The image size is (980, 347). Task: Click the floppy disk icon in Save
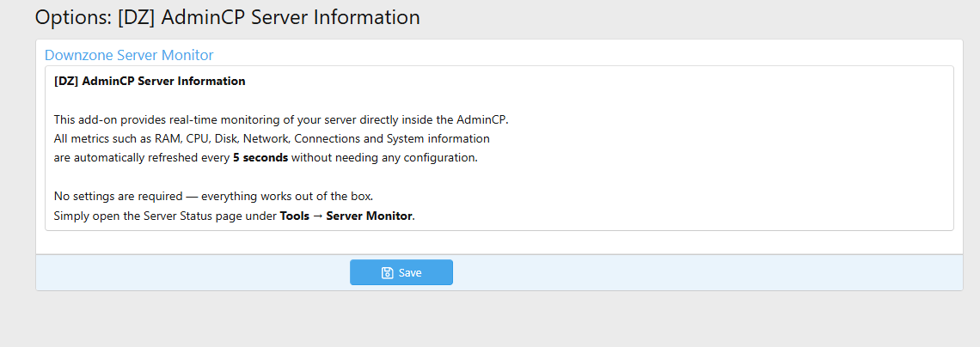point(387,273)
